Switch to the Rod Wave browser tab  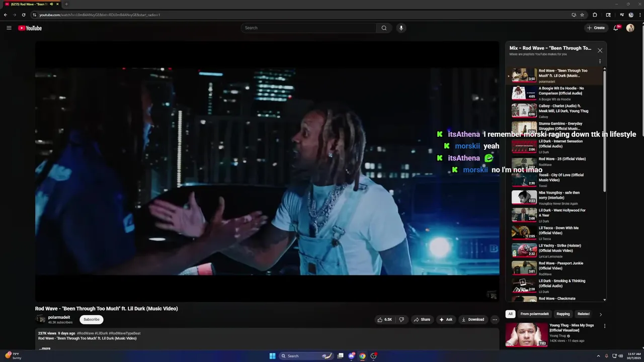point(31,4)
